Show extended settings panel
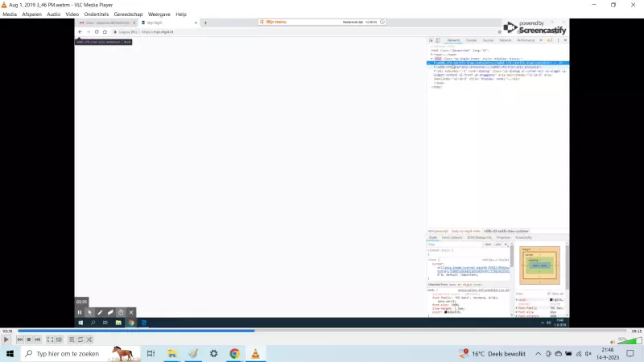 [x=60, y=340]
